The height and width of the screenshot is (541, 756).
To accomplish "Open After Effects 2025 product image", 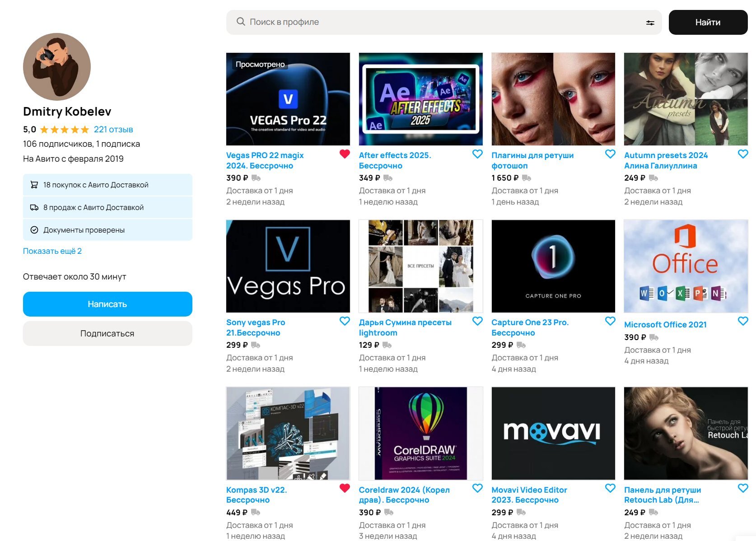I will coord(421,99).
